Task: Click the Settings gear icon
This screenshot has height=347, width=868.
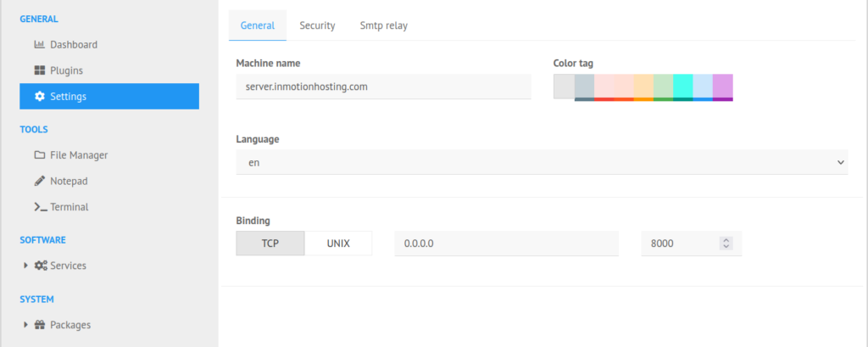Action: (39, 97)
